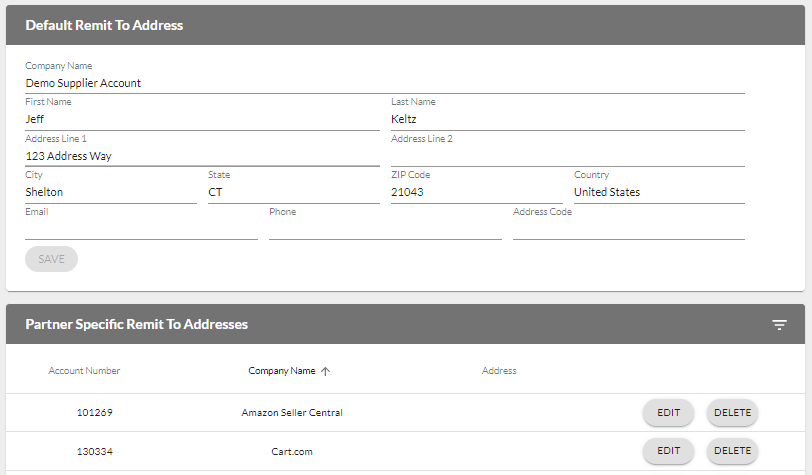Viewport: 812px width, 475px height.
Task: Sort by Account Number column header
Action: tap(84, 371)
